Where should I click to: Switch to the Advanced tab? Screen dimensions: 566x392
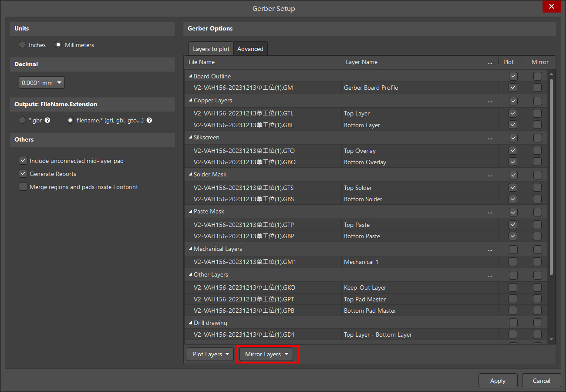tap(250, 49)
